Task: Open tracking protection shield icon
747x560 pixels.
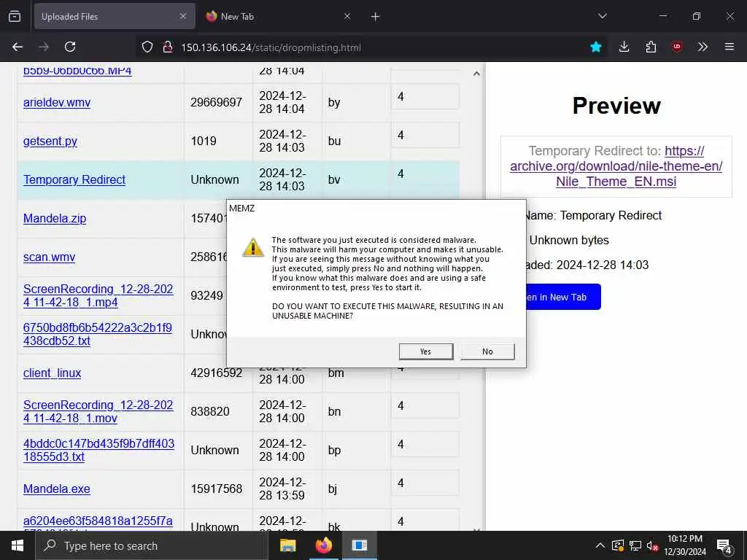Action: tap(147, 47)
